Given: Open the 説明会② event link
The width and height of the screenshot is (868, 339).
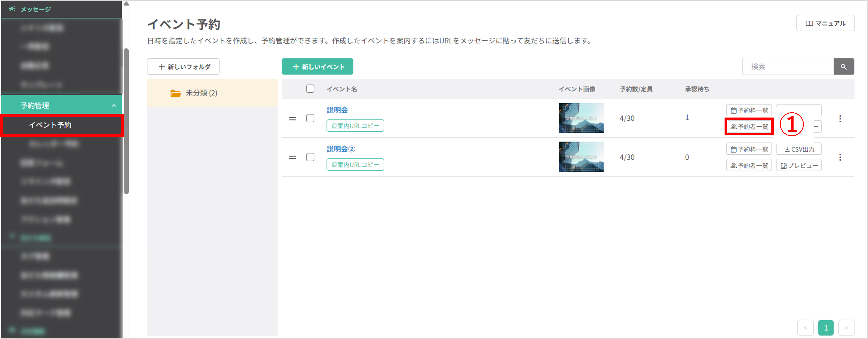Looking at the screenshot, I should [x=341, y=149].
